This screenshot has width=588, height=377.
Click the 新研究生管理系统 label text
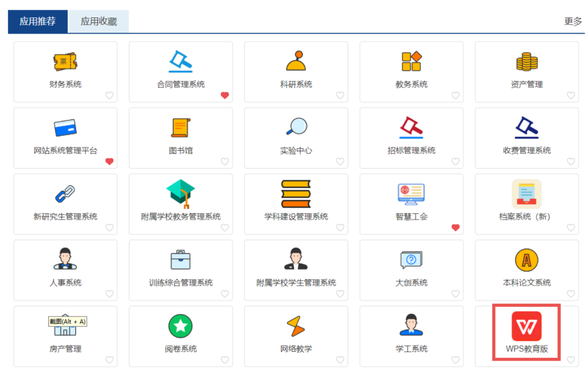point(65,217)
